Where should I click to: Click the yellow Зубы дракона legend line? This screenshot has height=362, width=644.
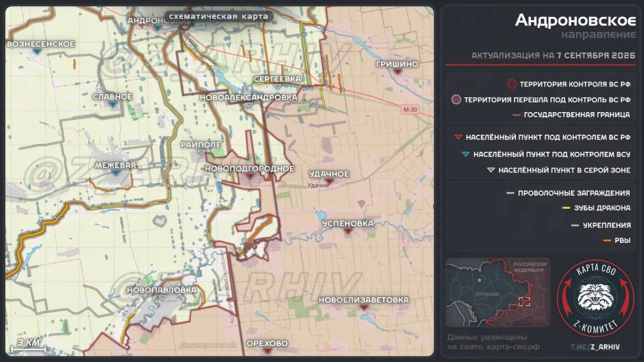coord(566,209)
